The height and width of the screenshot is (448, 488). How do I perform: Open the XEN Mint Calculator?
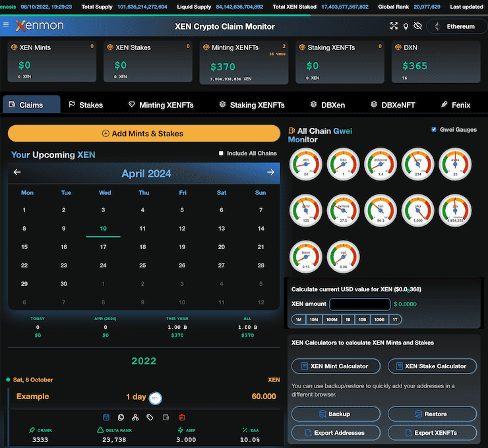336,366
